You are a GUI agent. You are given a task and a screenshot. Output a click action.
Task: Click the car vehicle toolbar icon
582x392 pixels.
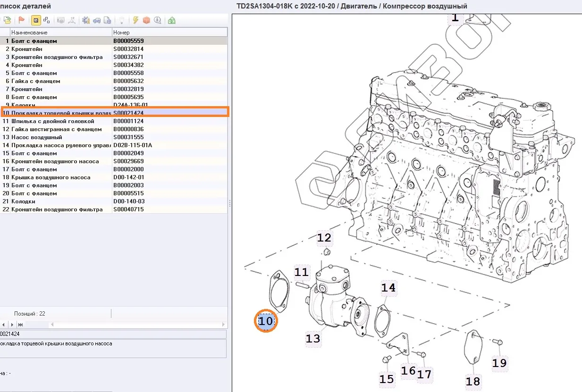click(x=97, y=20)
